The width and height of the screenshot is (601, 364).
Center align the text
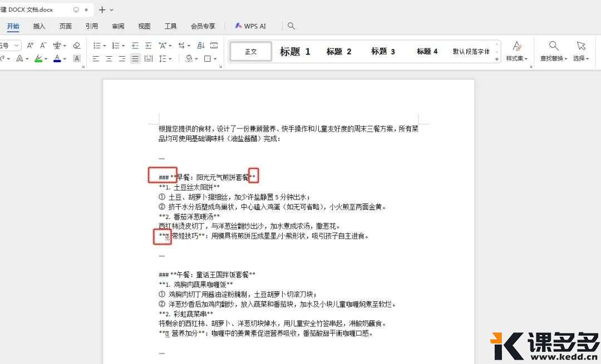[109, 58]
